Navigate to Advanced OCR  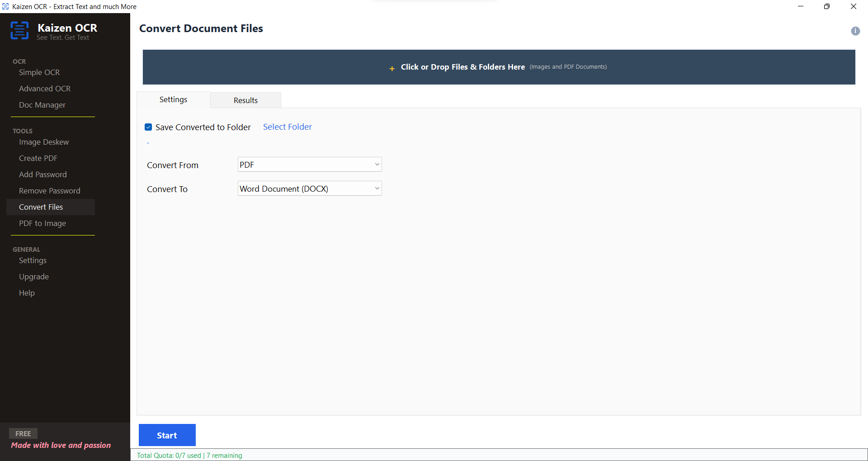(45, 89)
